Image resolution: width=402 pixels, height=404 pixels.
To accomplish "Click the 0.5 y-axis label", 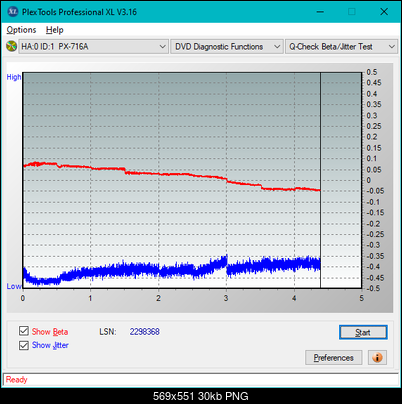I will (x=372, y=72).
